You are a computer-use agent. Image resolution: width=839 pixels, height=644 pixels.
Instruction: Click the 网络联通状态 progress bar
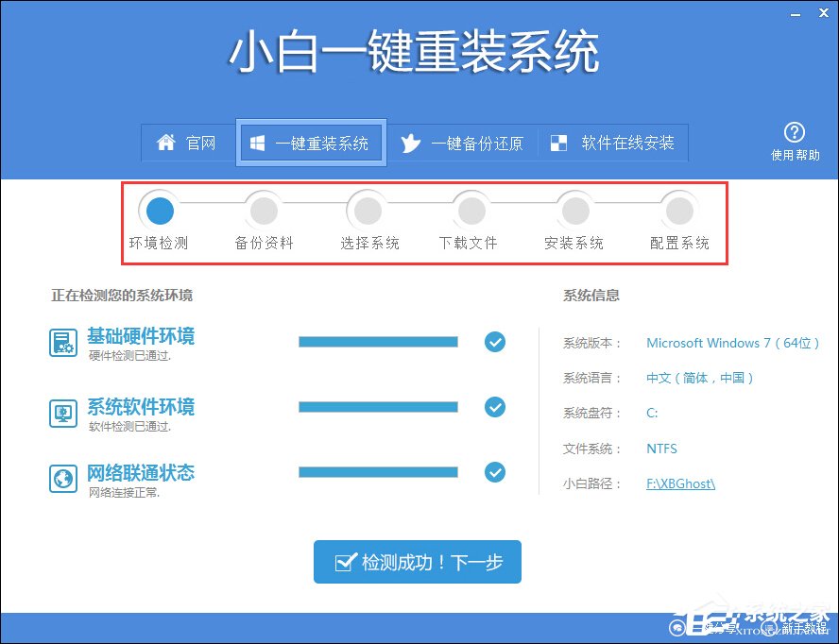378,472
